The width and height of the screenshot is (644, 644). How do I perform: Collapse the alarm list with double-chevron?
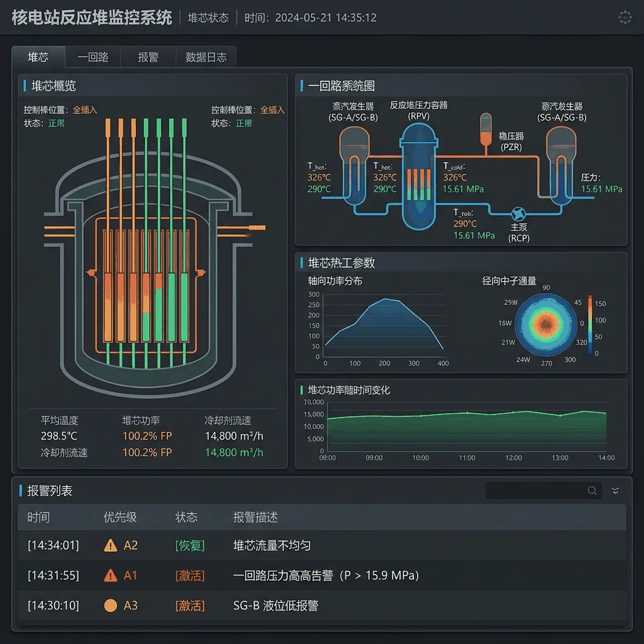(615, 491)
